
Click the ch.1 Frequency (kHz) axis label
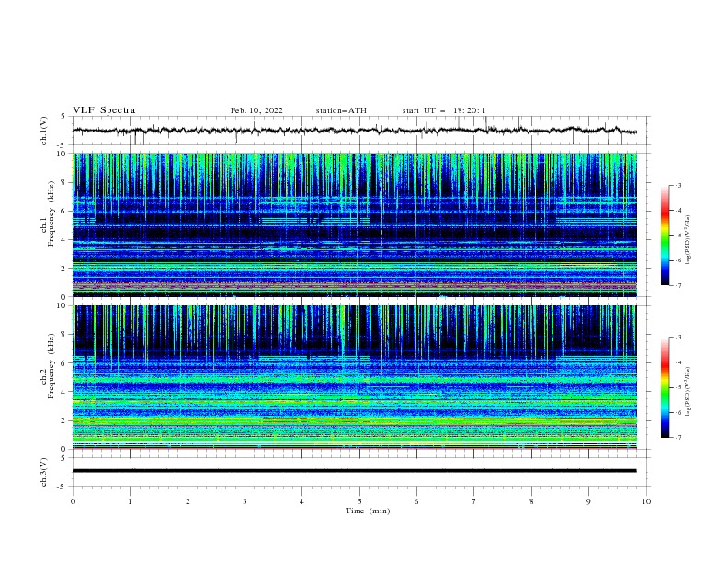tap(48, 214)
